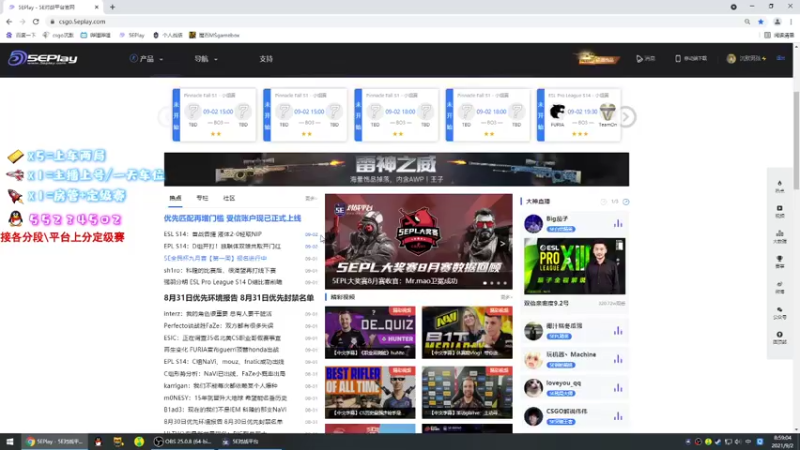Advance the SEPL slider with right arrow
800x450 pixels.
tap(503, 243)
